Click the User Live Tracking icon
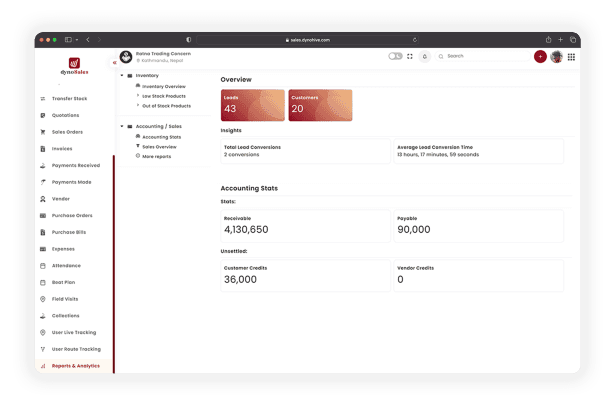This screenshot has height=406, width=613. tap(43, 333)
